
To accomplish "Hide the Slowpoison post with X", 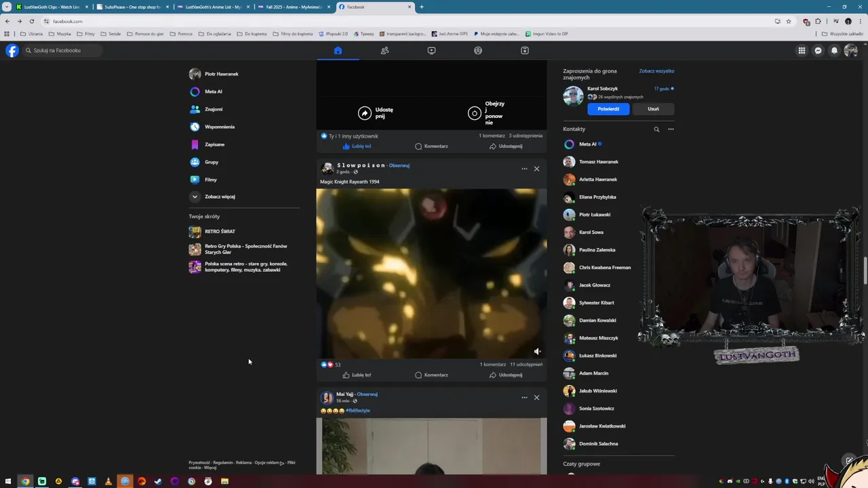I will [x=536, y=169].
